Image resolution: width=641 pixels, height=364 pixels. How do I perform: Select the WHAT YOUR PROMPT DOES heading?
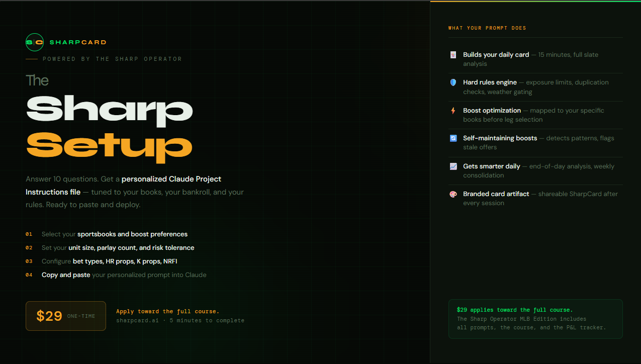(x=487, y=28)
